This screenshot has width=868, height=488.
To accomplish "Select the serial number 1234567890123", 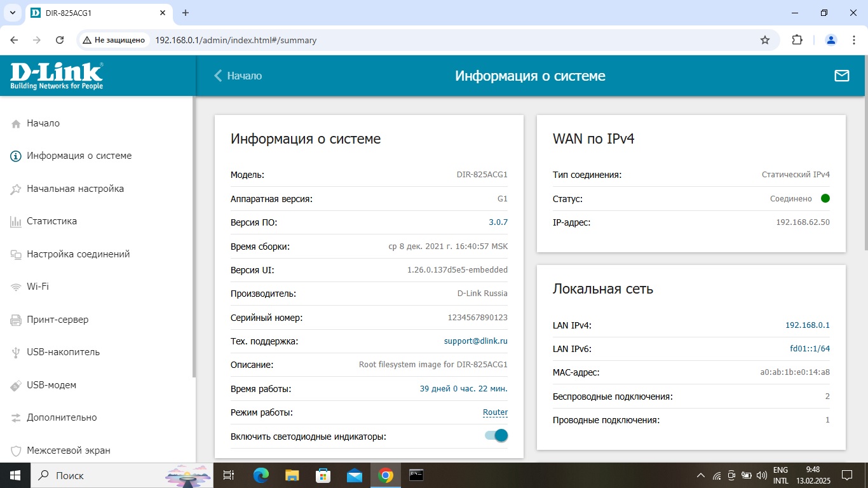I will pos(478,318).
